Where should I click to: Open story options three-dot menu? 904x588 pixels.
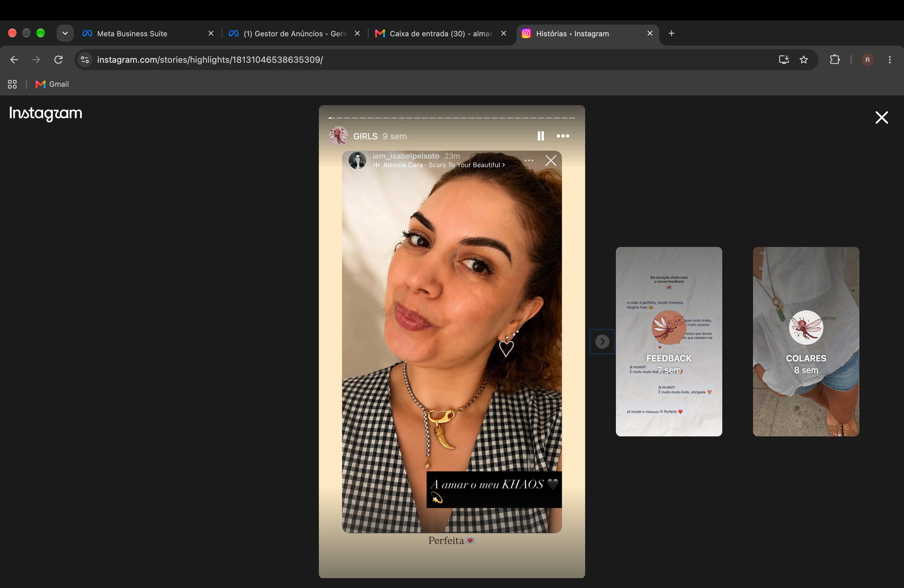coord(562,136)
